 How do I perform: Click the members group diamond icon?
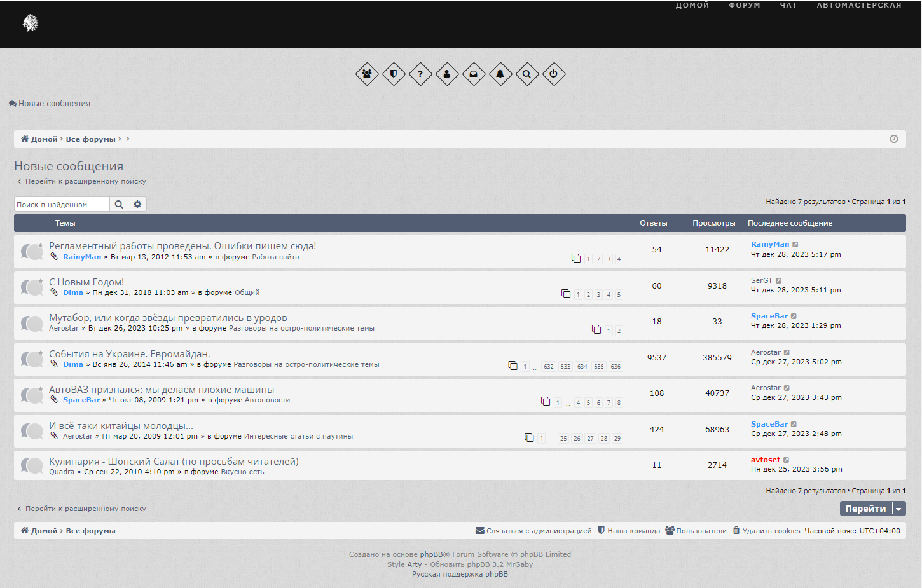coord(367,74)
